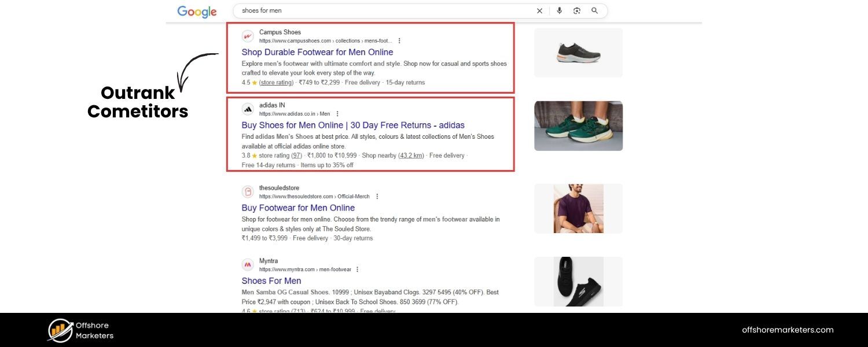Open the Shop Durable Footwear for Men link
Screen dimensions: 868x347
point(317,52)
